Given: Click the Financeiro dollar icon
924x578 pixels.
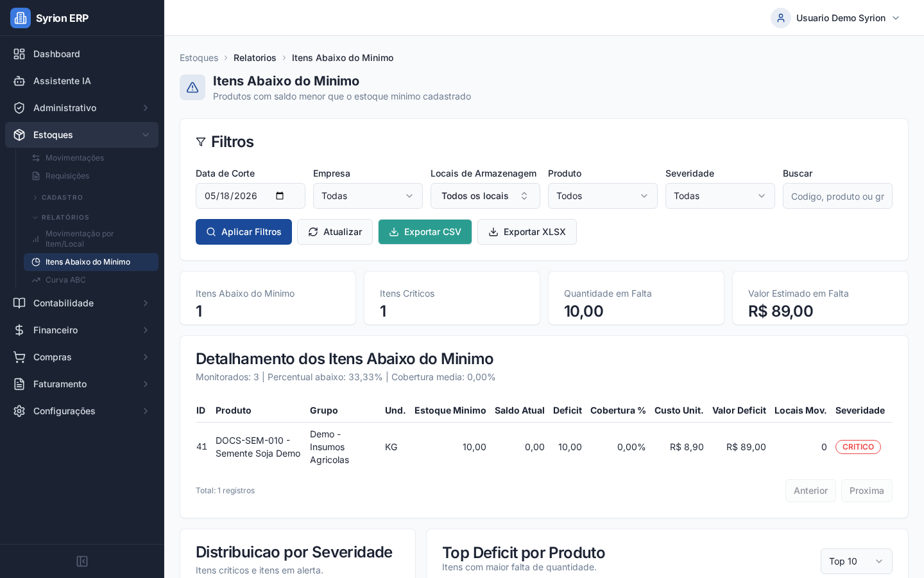Looking at the screenshot, I should point(19,330).
